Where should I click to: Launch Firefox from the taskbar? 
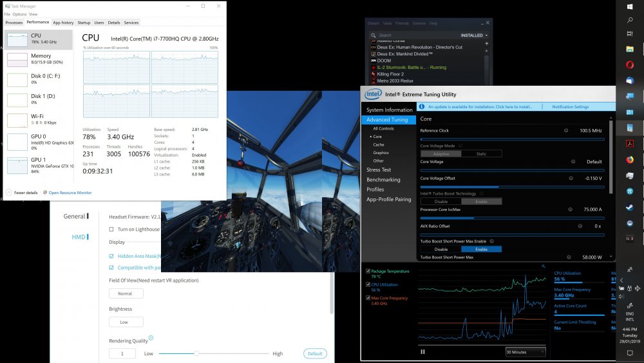click(x=630, y=160)
